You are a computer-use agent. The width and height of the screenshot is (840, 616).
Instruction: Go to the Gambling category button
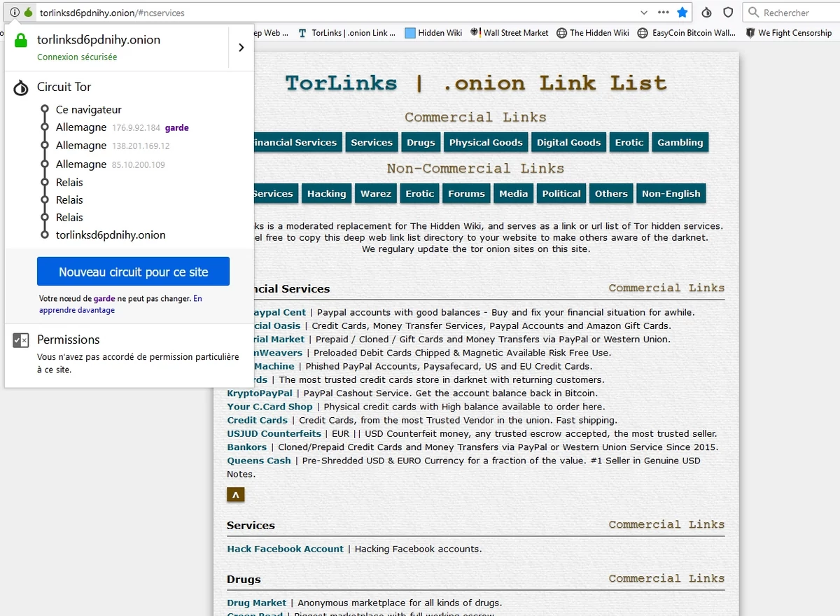click(x=680, y=142)
